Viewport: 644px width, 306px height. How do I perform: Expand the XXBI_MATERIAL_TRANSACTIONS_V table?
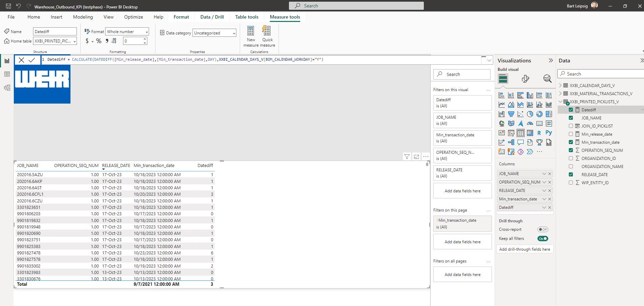(x=560, y=93)
